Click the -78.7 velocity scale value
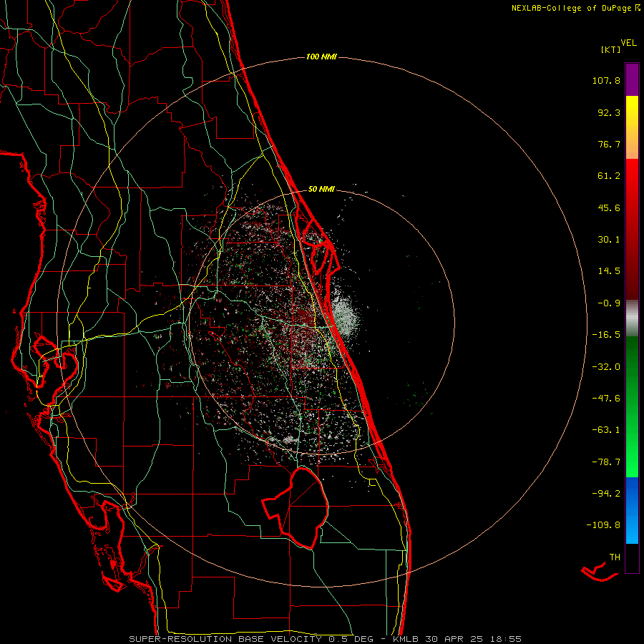This screenshot has width=644, height=644. [606, 462]
